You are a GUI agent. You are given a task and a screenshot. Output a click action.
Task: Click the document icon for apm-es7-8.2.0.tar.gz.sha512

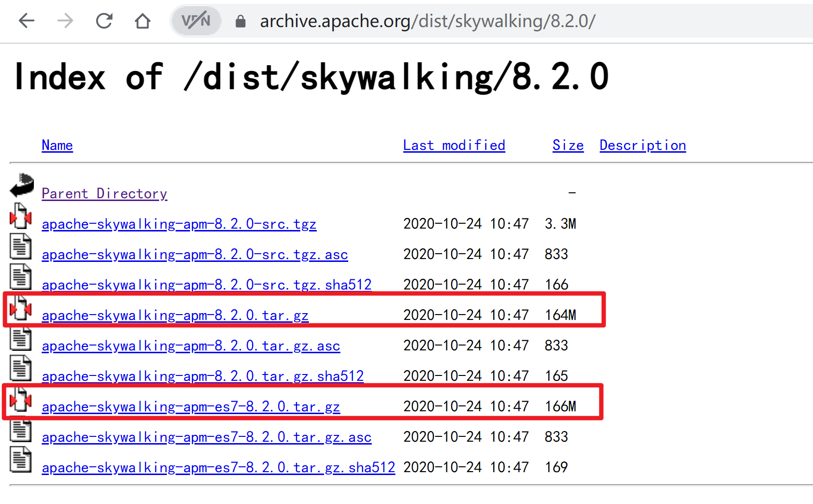21,460
